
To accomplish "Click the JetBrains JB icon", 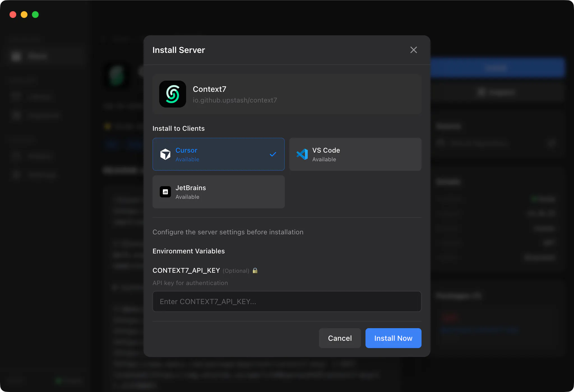I will pyautogui.click(x=165, y=192).
